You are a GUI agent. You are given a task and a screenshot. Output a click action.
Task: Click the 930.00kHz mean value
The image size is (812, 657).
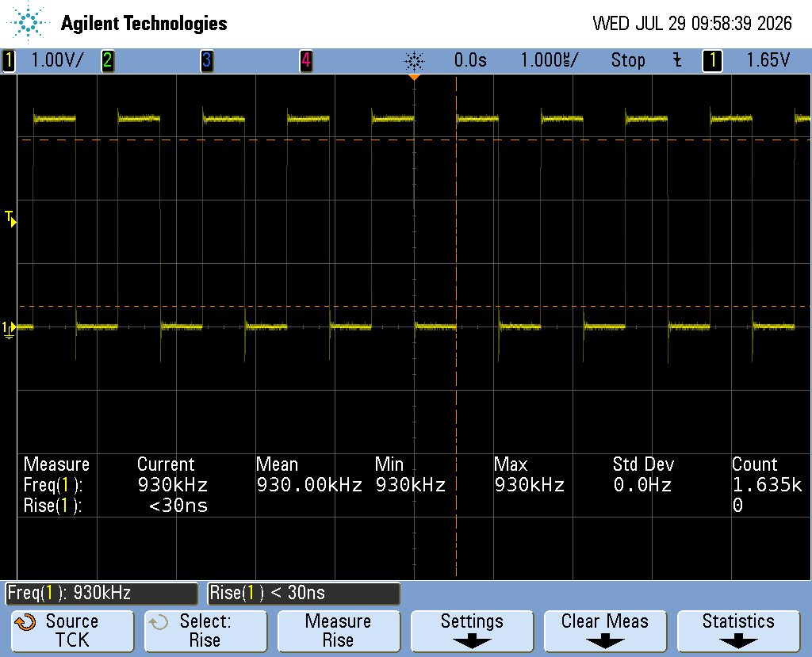(x=309, y=485)
